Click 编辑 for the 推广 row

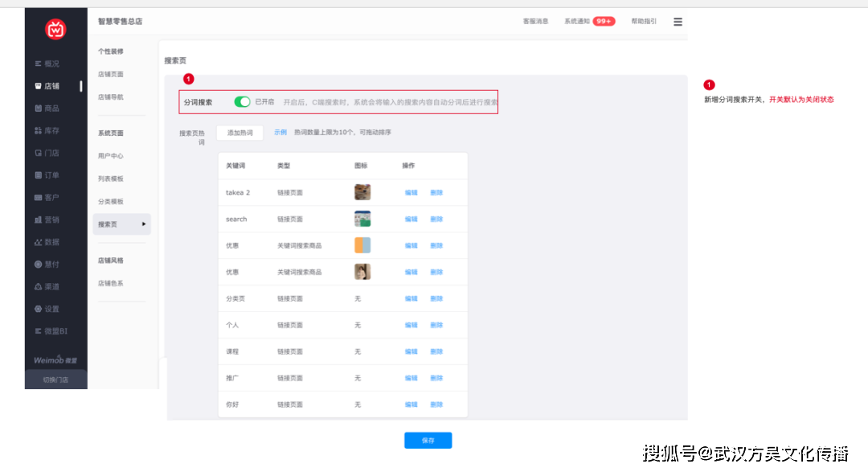tap(411, 378)
